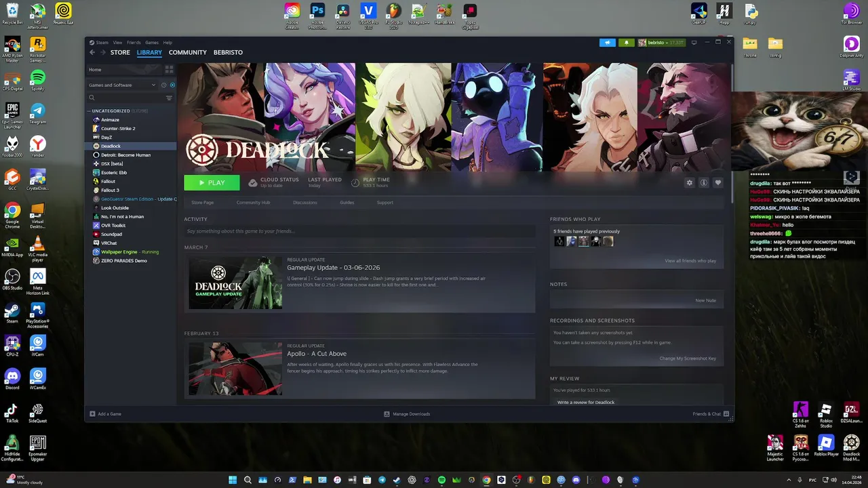Open the Deadlock Guides link
Screen dimensions: 868x488
point(347,203)
